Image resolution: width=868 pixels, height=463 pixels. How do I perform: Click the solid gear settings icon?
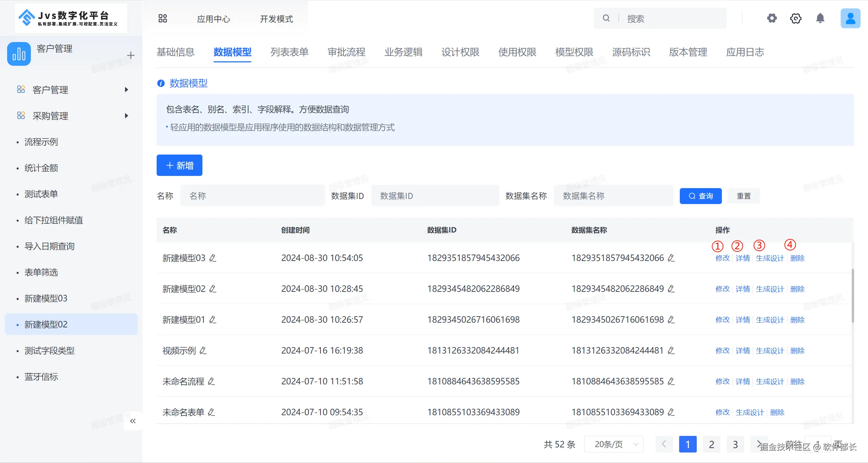coord(772,18)
